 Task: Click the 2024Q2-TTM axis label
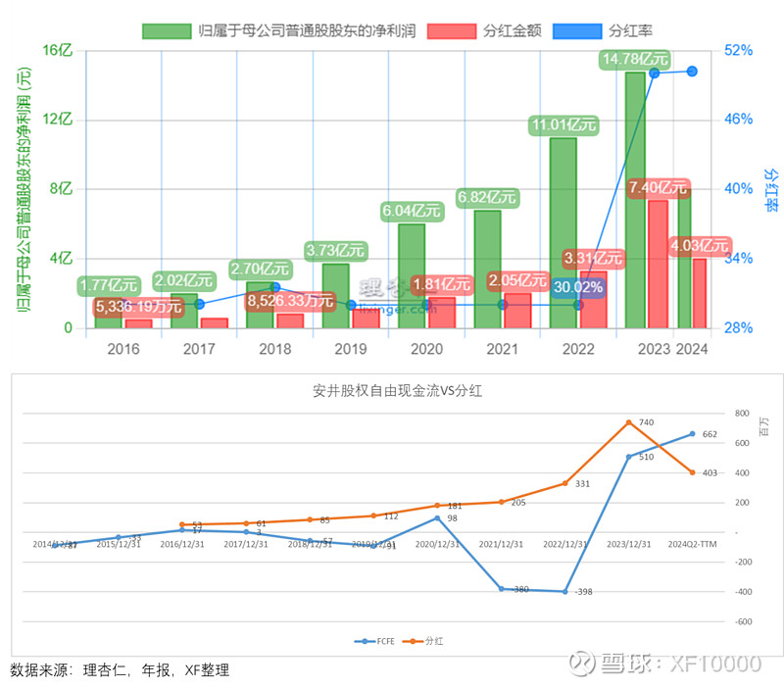click(x=693, y=545)
